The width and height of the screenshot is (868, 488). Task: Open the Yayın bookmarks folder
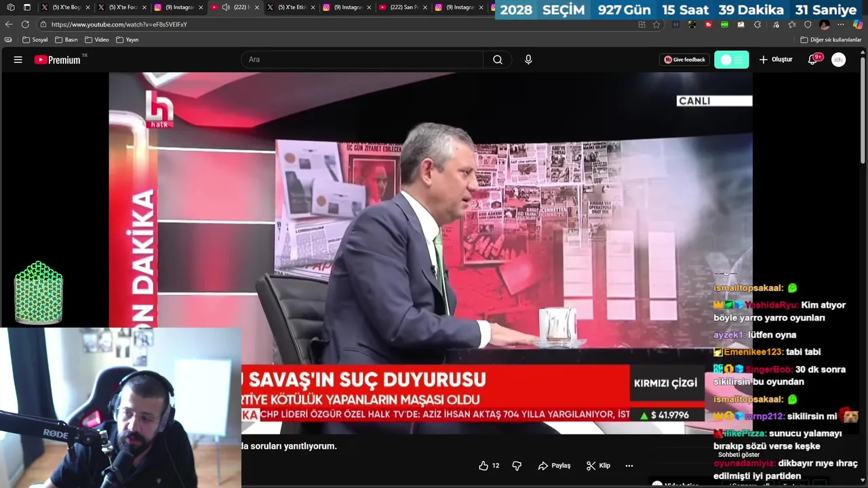pyautogui.click(x=127, y=40)
